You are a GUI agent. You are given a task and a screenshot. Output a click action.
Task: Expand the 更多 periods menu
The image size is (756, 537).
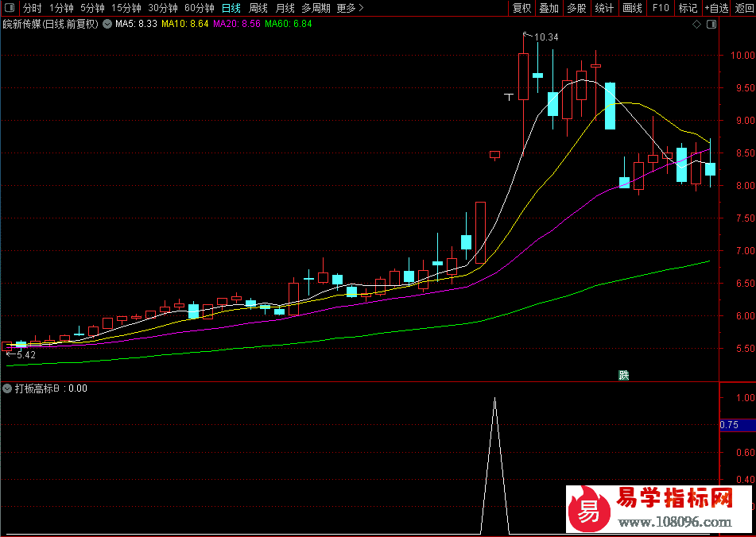pyautogui.click(x=350, y=8)
